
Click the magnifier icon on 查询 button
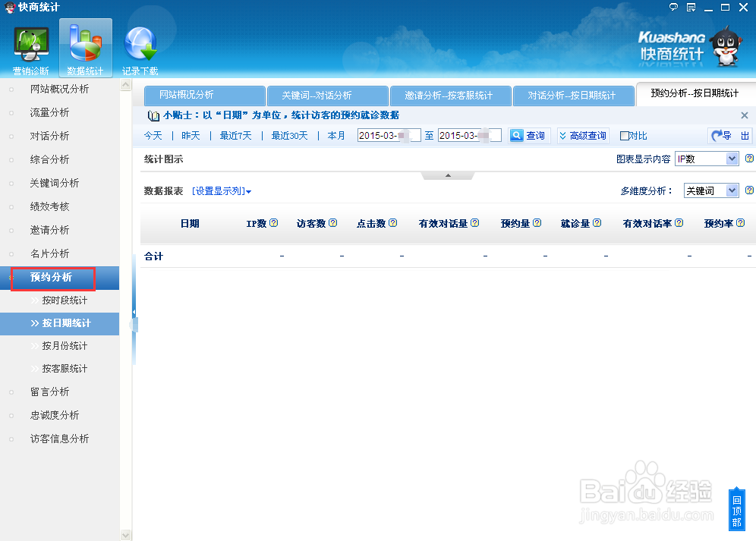(x=517, y=135)
